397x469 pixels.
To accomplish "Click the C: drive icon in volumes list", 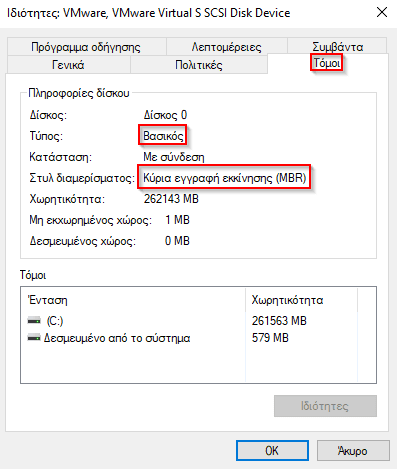I will 34,321.
